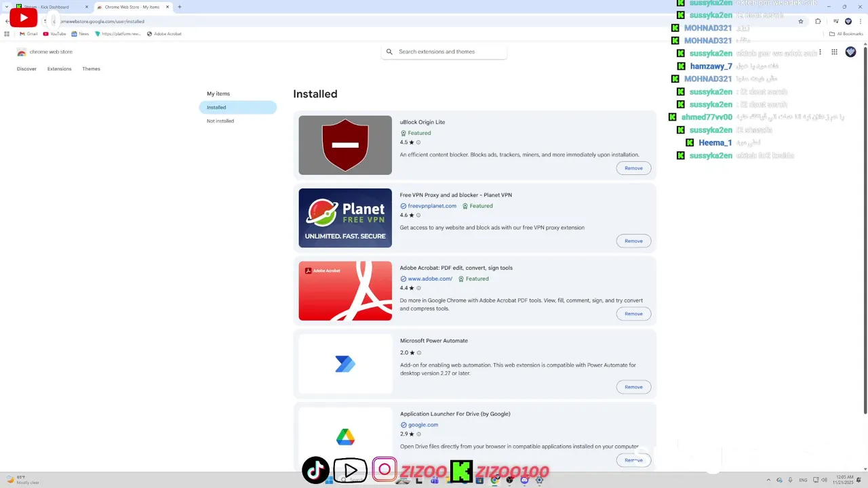Open the Web Store three-dot options menu
868x488 pixels.
click(x=820, y=52)
